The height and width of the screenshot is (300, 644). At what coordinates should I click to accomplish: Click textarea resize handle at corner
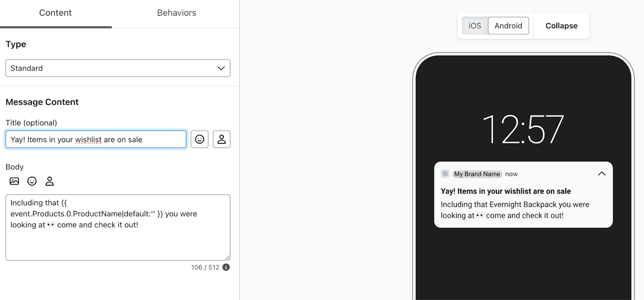[x=227, y=257]
